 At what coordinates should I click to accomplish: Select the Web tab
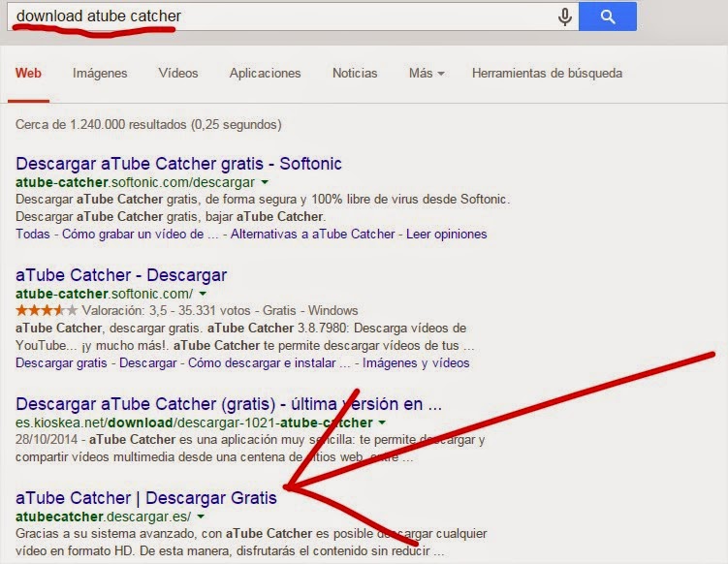coord(28,73)
